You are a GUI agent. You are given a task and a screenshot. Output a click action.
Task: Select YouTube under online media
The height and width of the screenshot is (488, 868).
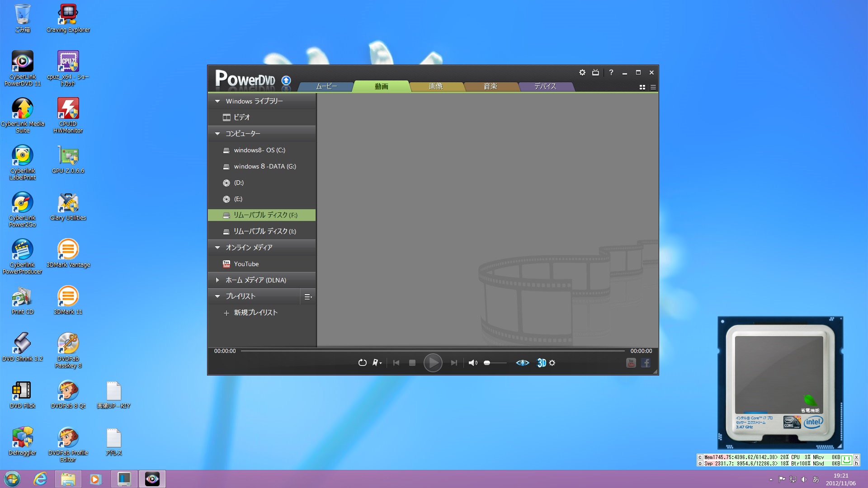click(246, 264)
